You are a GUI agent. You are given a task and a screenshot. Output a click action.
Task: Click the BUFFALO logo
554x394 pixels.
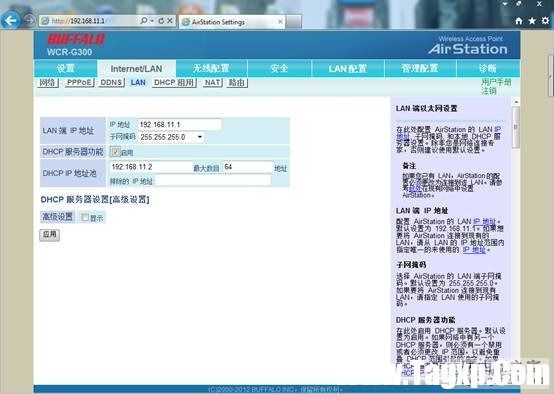(x=76, y=39)
